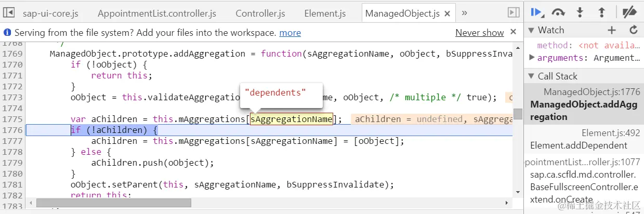Select ManagedObject.addAggregation call frame

pyautogui.click(x=583, y=104)
